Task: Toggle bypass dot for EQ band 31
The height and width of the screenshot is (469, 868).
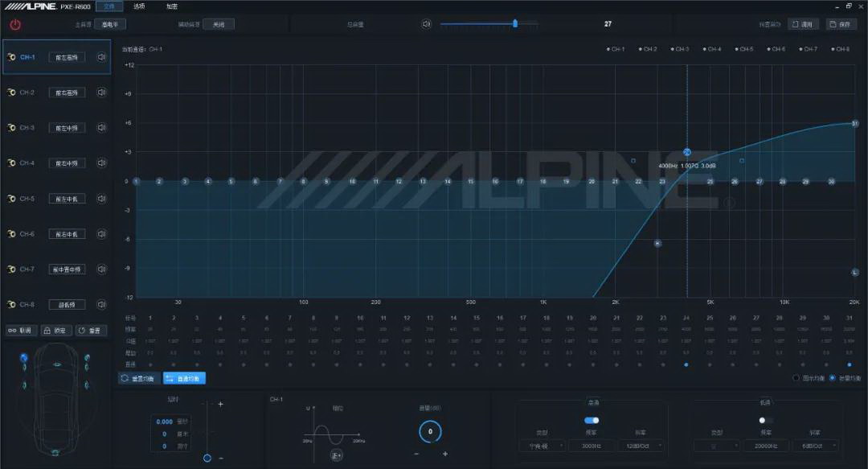Action: click(x=850, y=364)
